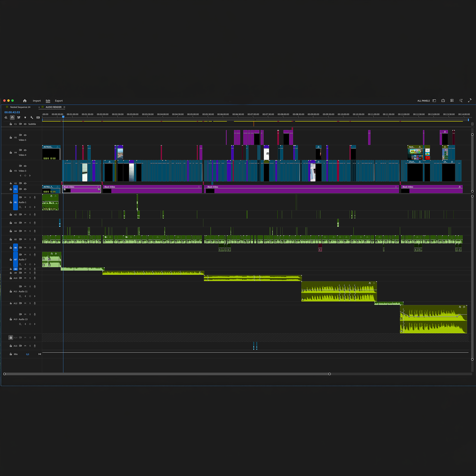Click the Linked Selection tool icon
476x476 pixels.
(19, 118)
